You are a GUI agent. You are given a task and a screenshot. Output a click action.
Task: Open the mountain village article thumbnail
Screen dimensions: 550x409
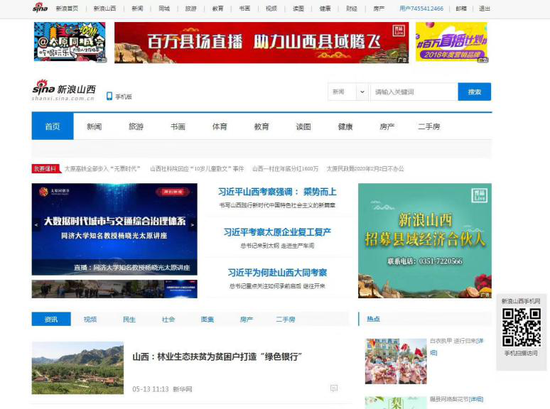tap(78, 368)
